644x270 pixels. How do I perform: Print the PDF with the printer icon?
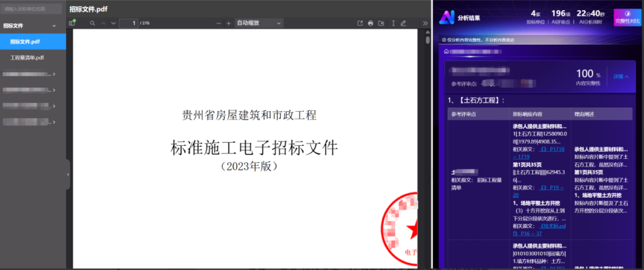[371, 23]
